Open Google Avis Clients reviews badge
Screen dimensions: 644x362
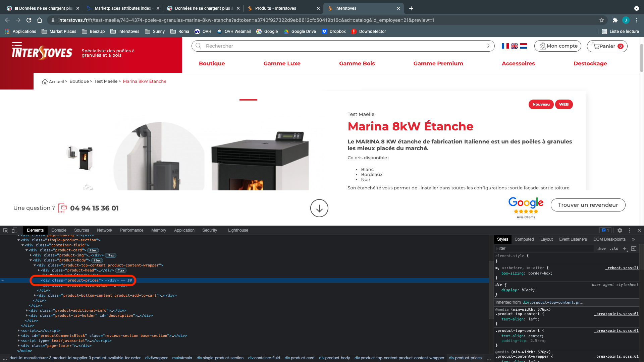coord(526,208)
